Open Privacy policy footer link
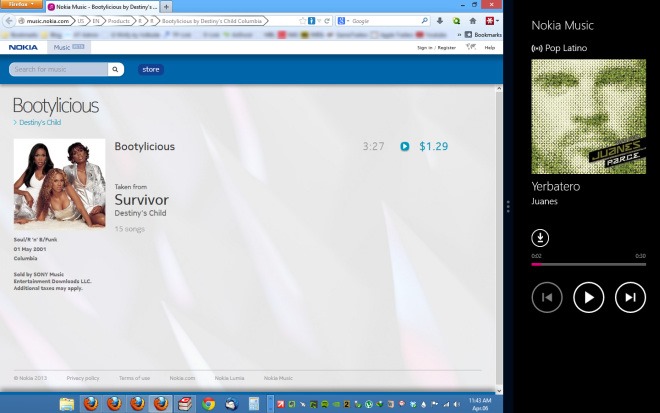The width and height of the screenshot is (660, 413). pos(83,378)
